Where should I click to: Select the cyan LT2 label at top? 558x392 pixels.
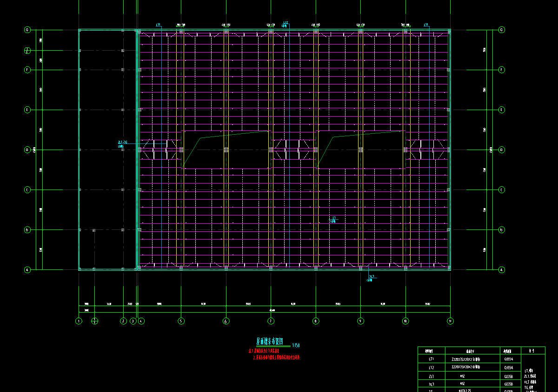(286, 22)
